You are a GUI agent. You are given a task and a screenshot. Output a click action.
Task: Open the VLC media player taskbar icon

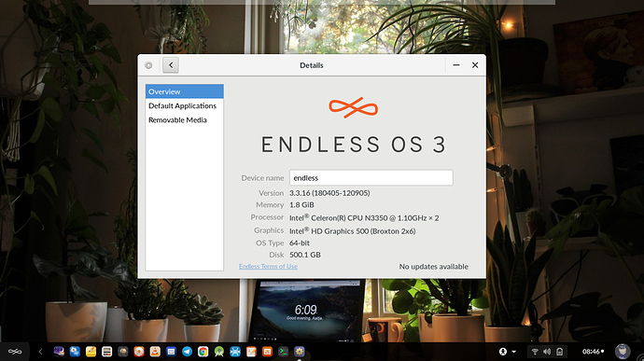(x=155, y=352)
